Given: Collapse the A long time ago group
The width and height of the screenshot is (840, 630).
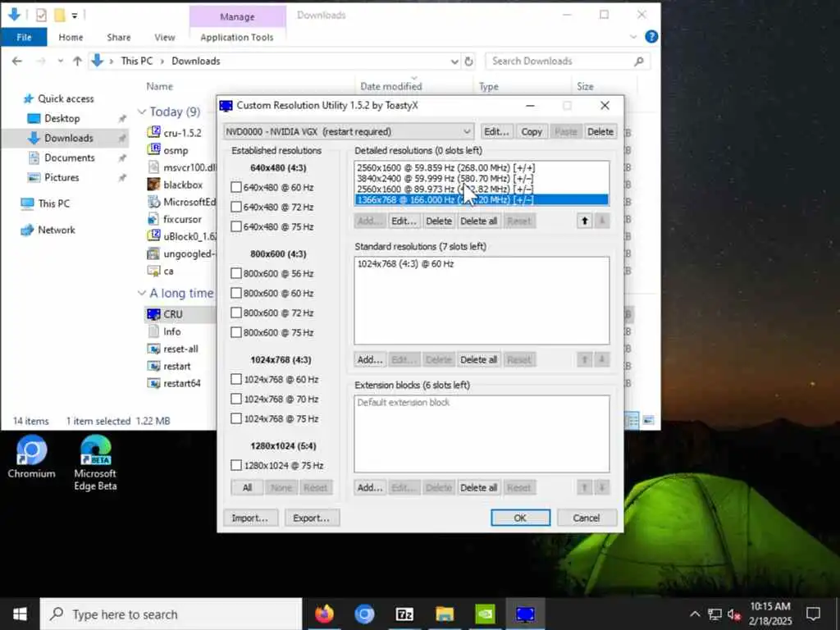Looking at the screenshot, I should pyautogui.click(x=142, y=293).
